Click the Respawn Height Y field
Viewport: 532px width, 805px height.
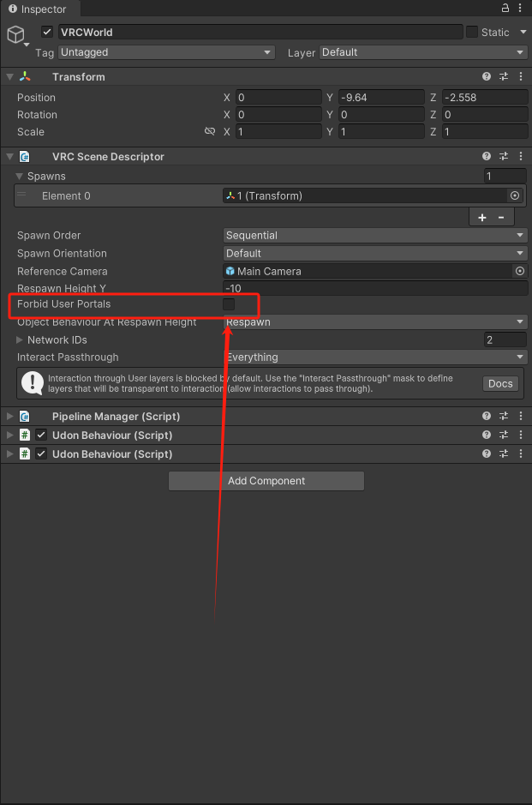point(375,288)
